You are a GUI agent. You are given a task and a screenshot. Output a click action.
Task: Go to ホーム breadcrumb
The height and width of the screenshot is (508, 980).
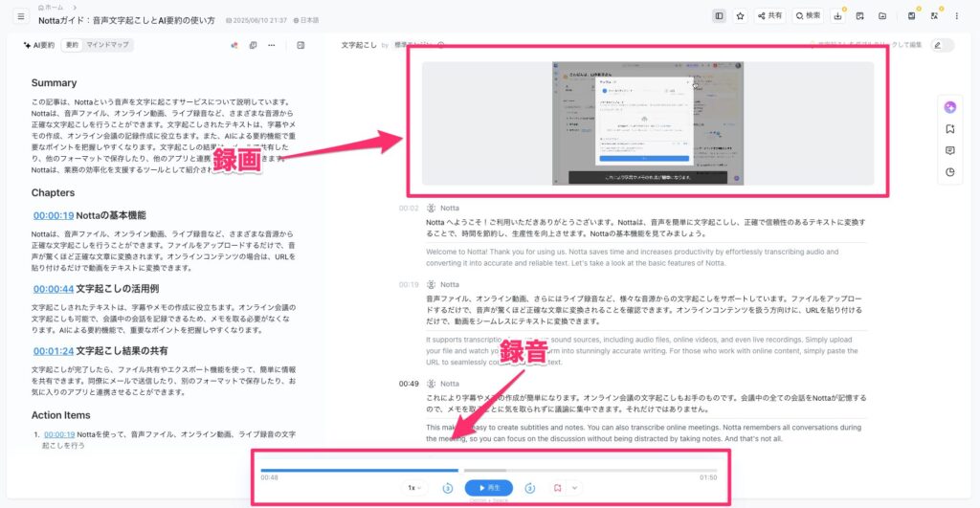(x=51, y=7)
